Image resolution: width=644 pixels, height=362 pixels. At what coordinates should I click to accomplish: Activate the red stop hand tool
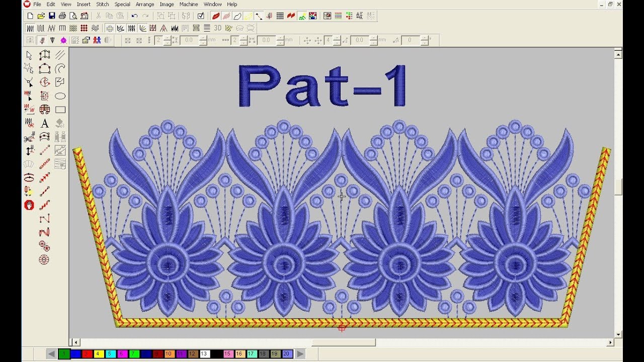pos(29,205)
